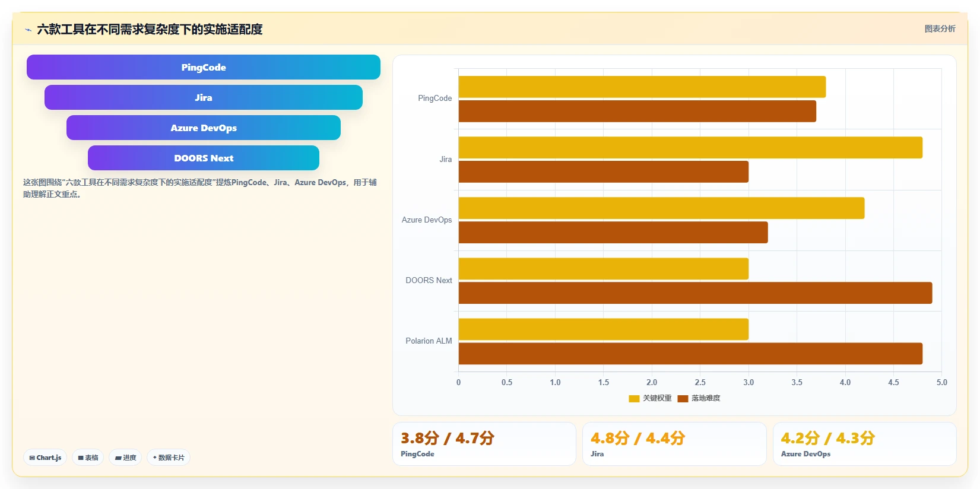Click the Polarion ALM yellow bar
The height and width of the screenshot is (489, 980).
(604, 329)
